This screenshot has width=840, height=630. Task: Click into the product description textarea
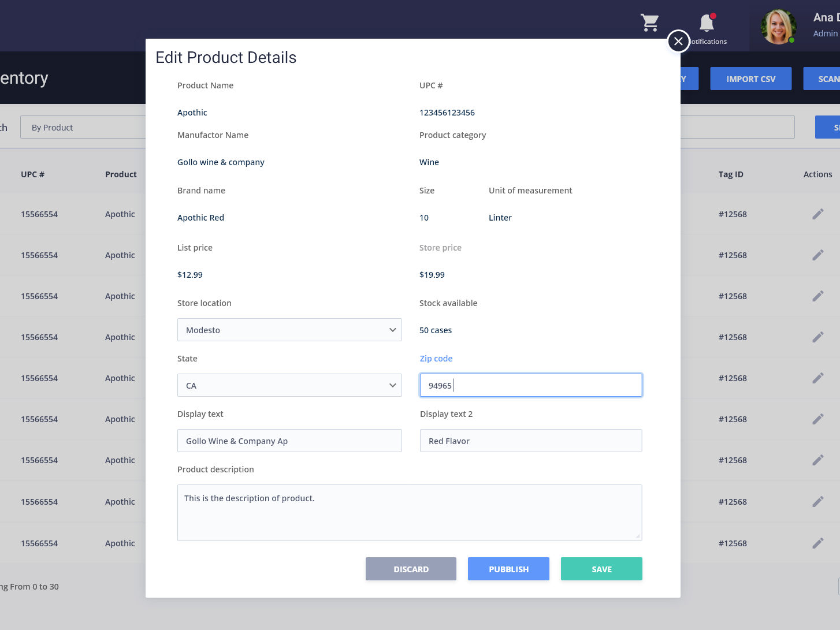410,513
